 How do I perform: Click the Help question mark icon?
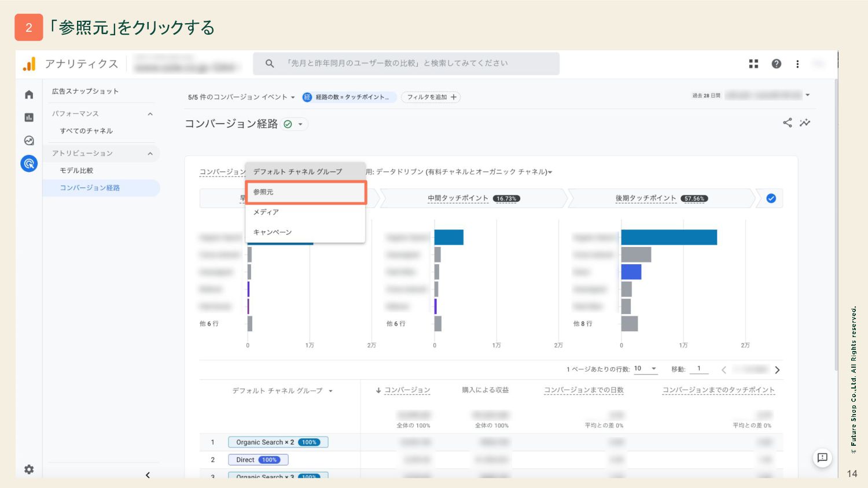click(777, 64)
